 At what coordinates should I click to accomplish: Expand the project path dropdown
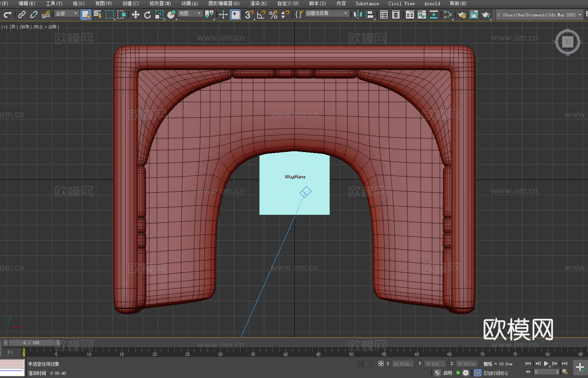pos(579,15)
